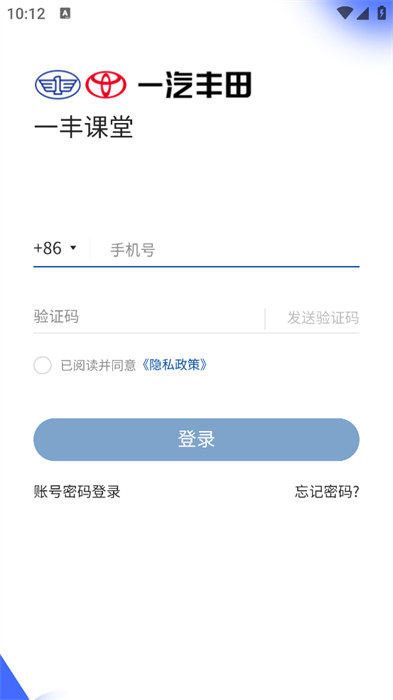Tap the blue 登录 login button
This screenshot has width=393, height=700.
click(x=196, y=439)
